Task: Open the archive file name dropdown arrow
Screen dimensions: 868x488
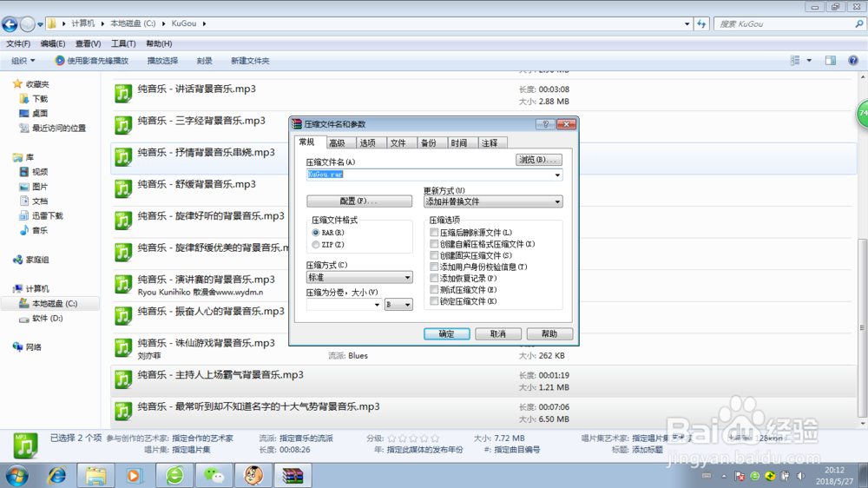Action: [557, 175]
